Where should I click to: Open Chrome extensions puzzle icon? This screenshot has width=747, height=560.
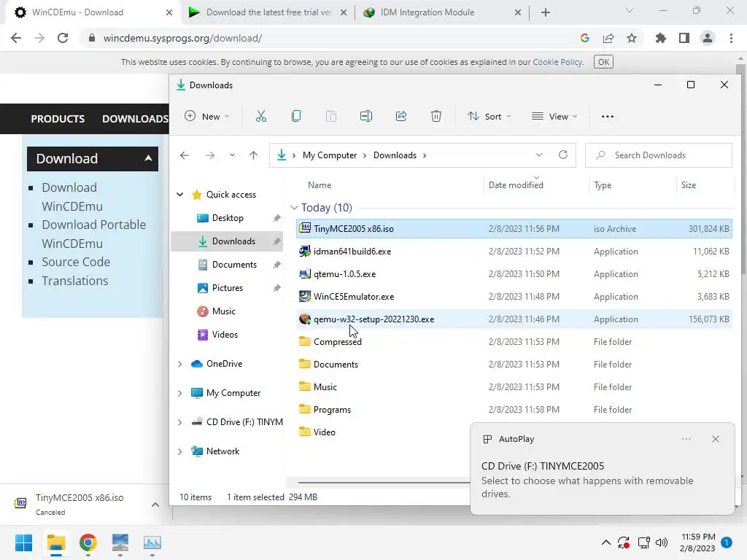(661, 38)
